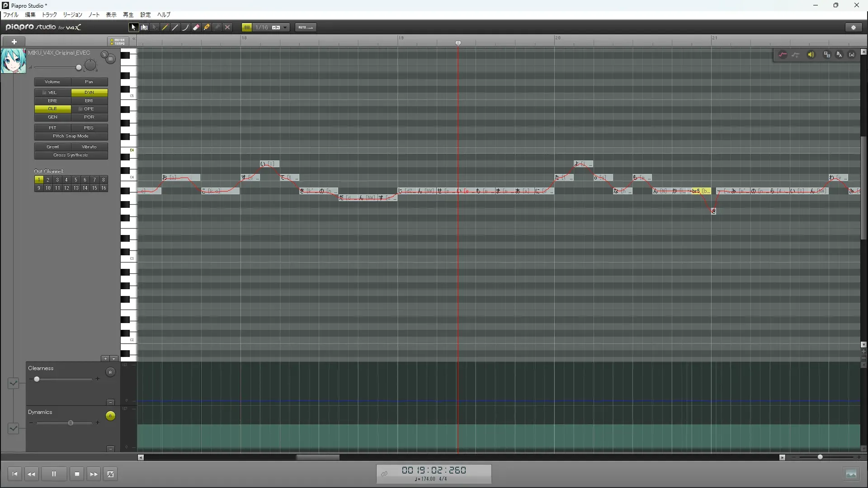Click the pitch curve display icon

click(x=783, y=55)
